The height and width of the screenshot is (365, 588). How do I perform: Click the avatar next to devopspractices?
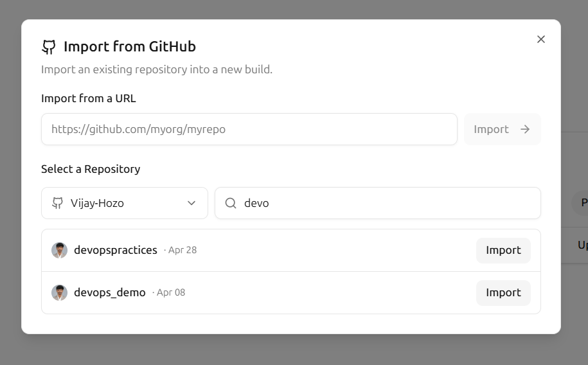click(x=59, y=250)
